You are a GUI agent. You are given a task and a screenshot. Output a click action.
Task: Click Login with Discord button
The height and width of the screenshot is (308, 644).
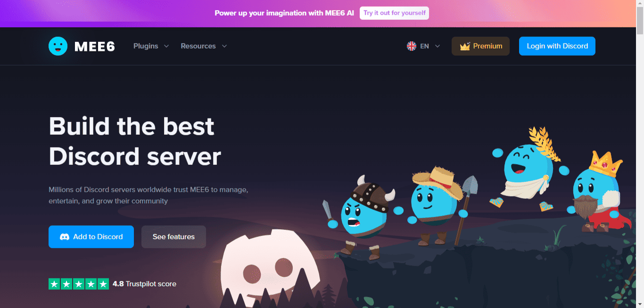click(x=557, y=46)
